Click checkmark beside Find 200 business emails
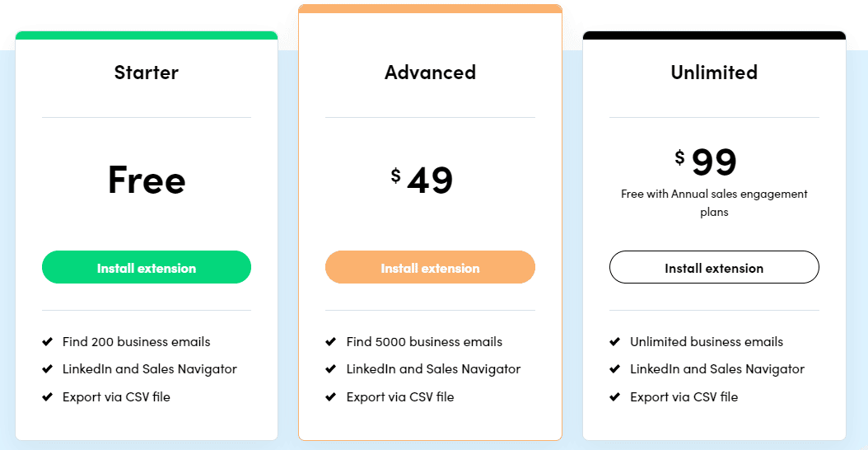This screenshot has width=868, height=450. pyautogui.click(x=47, y=341)
